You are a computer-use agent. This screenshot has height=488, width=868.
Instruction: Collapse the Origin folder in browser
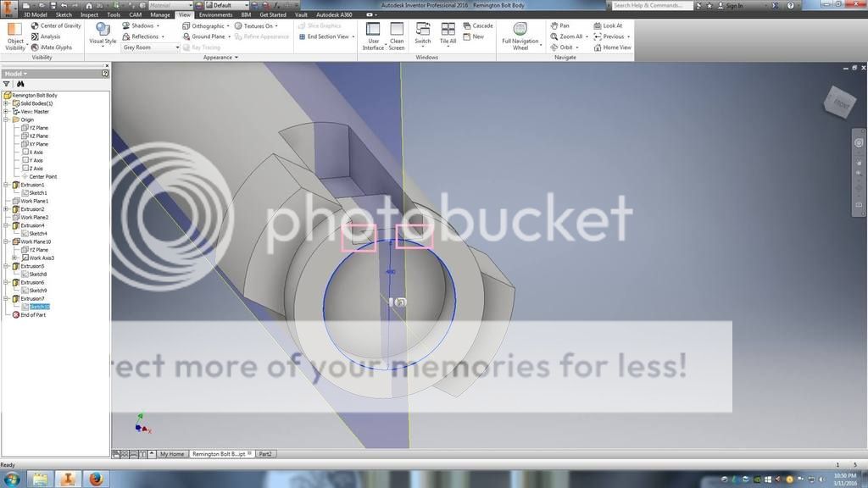click(6, 119)
